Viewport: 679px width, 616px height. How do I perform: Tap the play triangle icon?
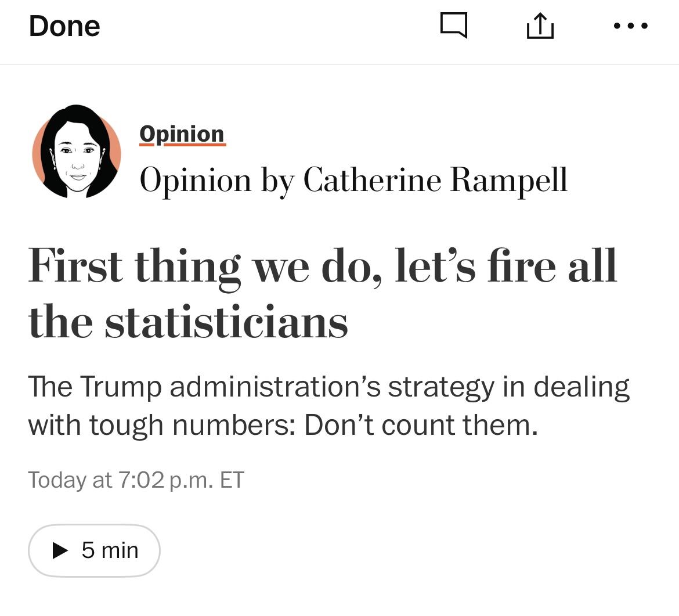point(60,550)
